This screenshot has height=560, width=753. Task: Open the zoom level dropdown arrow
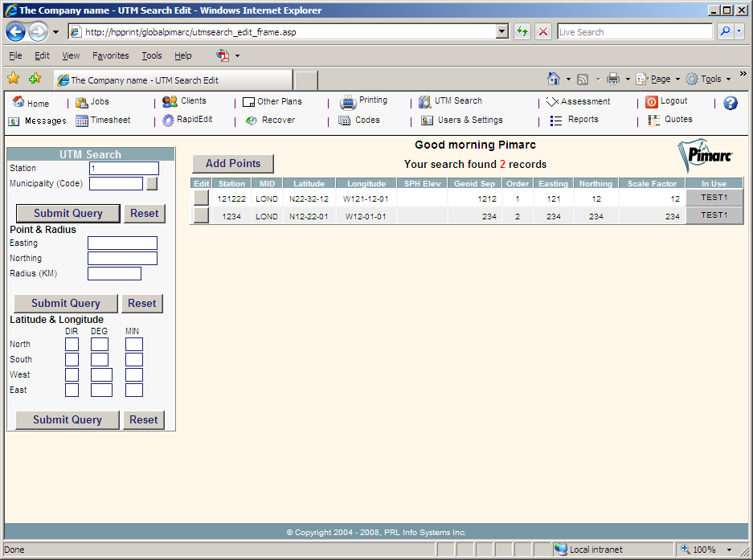point(729,550)
